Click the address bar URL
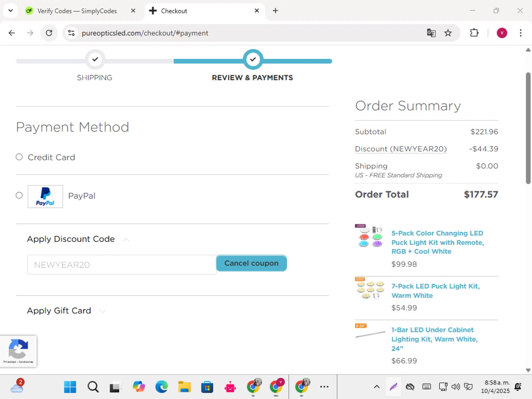 145,33
